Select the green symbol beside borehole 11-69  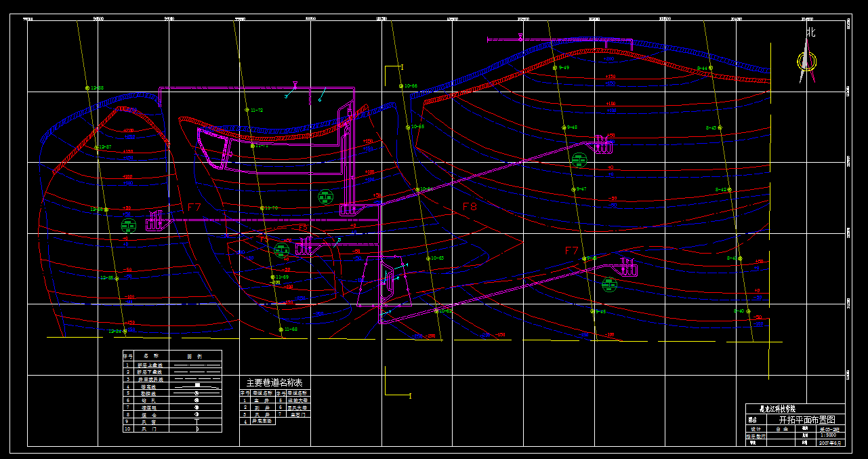(x=281, y=250)
